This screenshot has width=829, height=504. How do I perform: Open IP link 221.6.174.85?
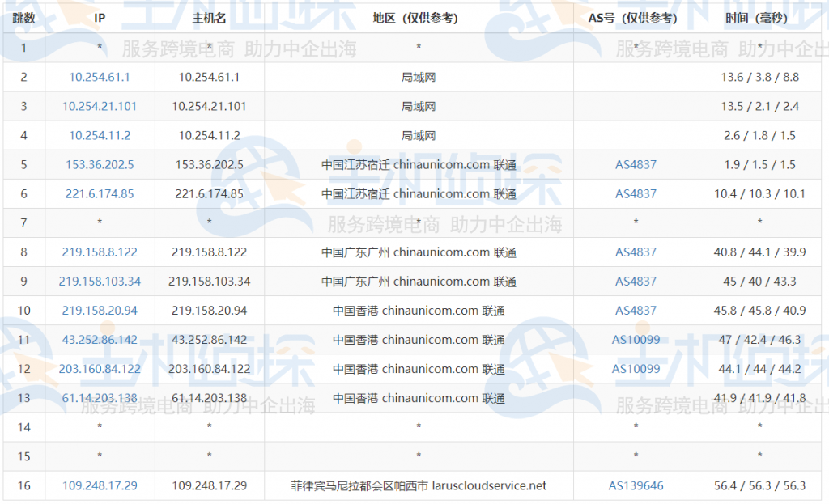[100, 194]
